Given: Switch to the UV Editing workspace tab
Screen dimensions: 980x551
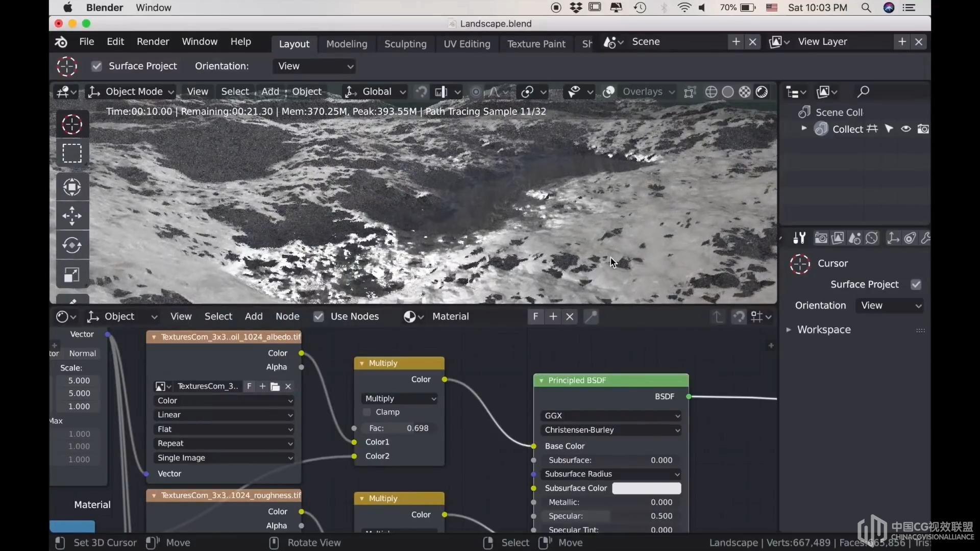Looking at the screenshot, I should pos(467,44).
